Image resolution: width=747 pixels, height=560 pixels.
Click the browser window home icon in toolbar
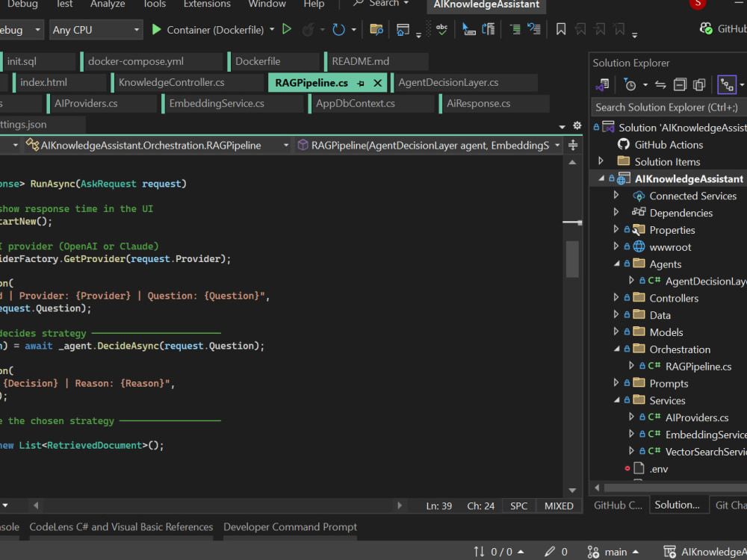point(403,30)
